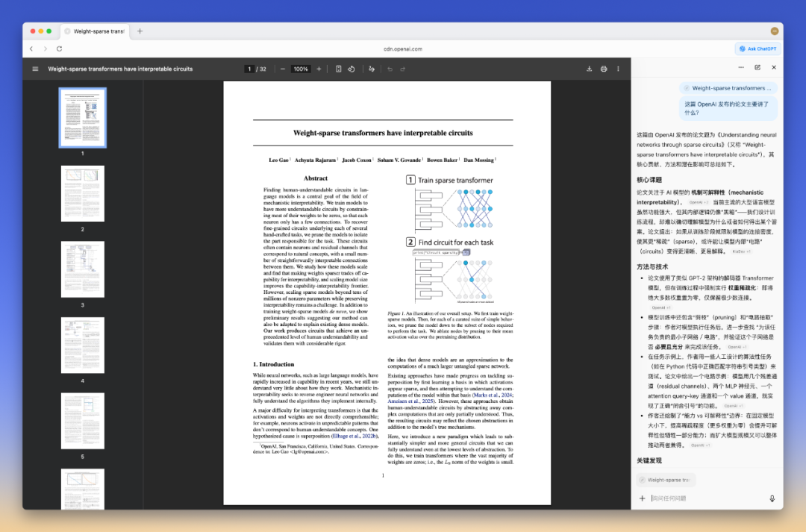Rotate the PDF counterclockwise
This screenshot has height=532, width=806.
point(351,69)
